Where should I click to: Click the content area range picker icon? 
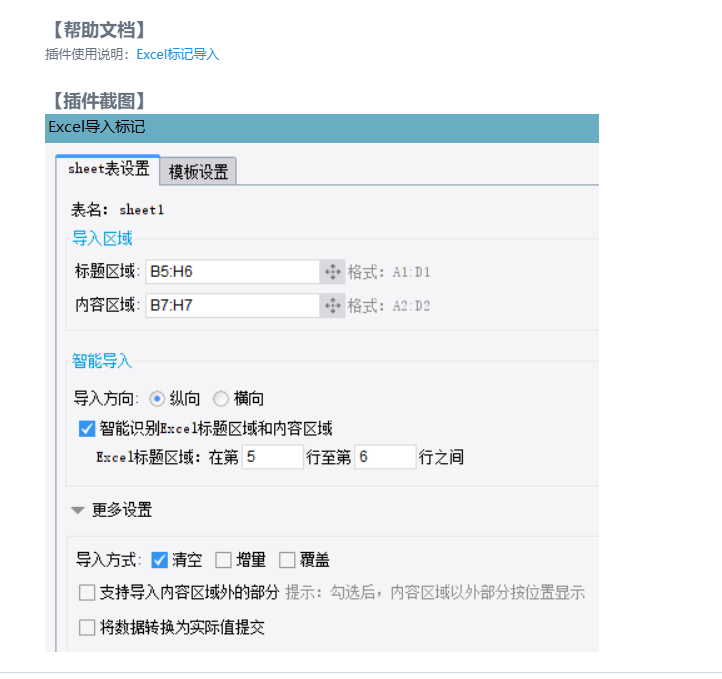(x=332, y=305)
